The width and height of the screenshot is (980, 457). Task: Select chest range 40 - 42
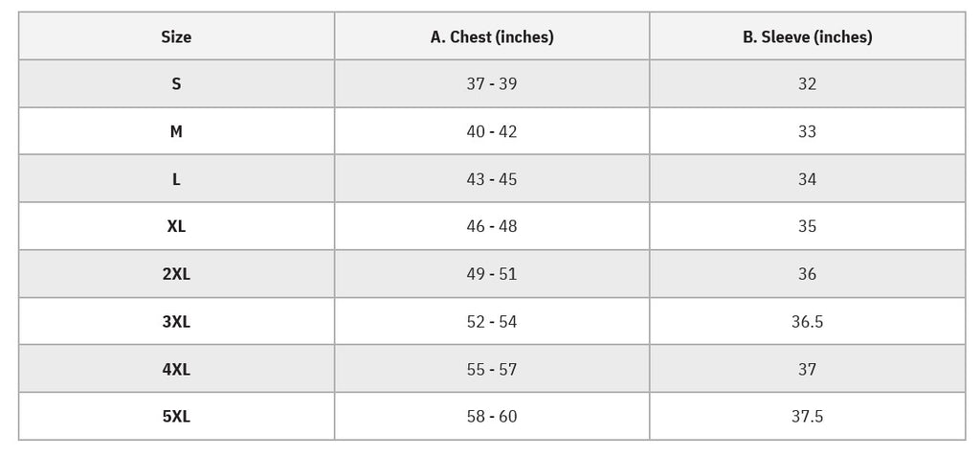(x=492, y=131)
